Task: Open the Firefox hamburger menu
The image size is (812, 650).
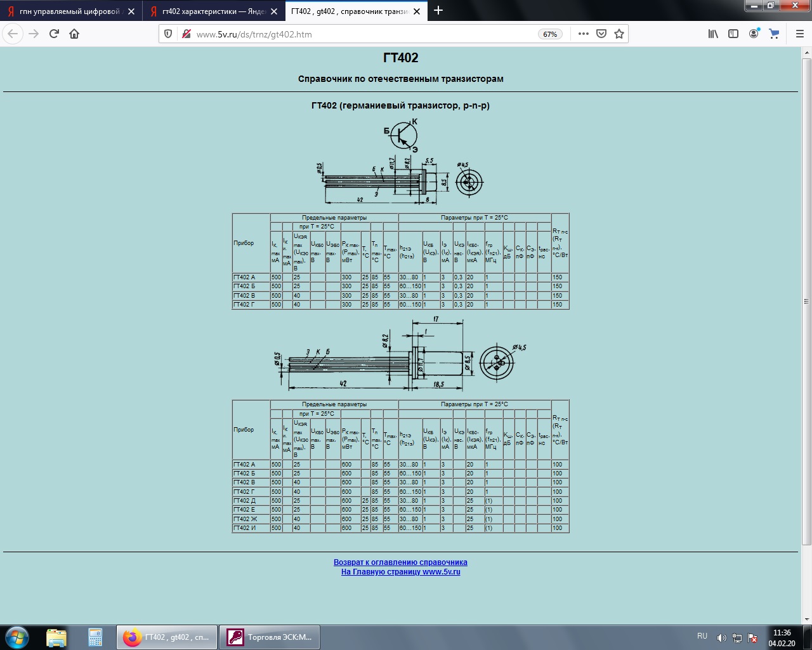Action: pos(800,34)
